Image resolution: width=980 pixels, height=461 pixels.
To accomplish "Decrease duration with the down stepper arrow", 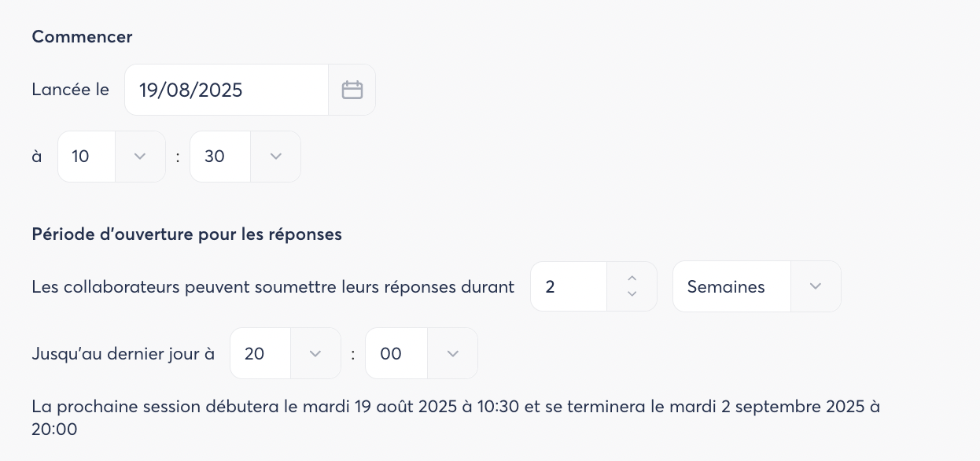I will pyautogui.click(x=632, y=295).
